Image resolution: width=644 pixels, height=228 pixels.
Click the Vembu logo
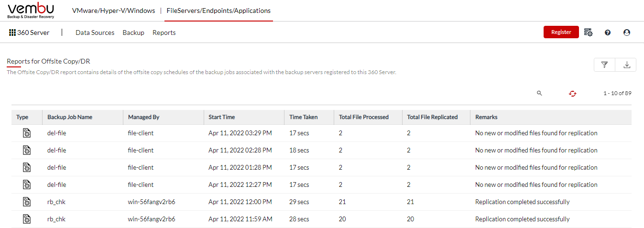[31, 10]
